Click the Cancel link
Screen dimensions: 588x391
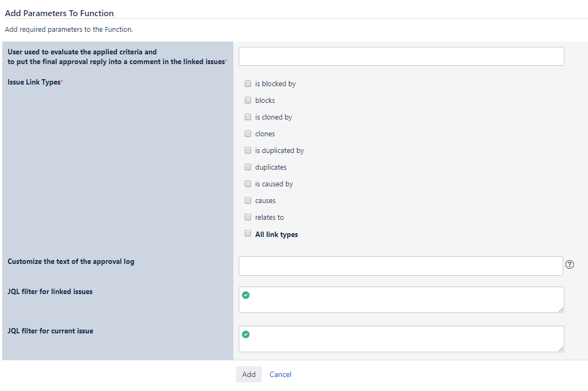coord(280,374)
